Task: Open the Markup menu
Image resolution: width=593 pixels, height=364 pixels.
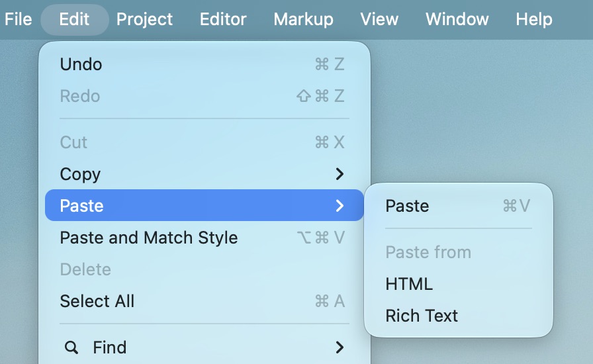Action: click(303, 19)
